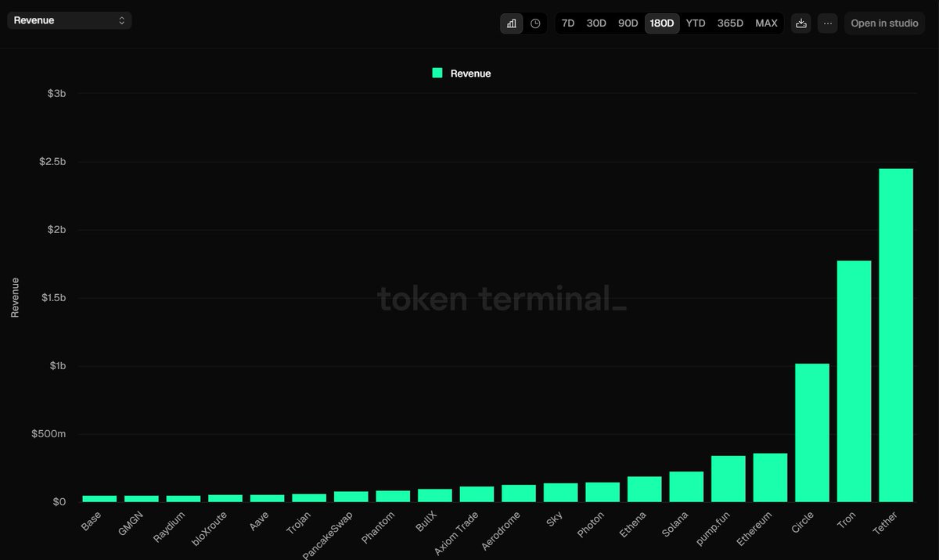Switch to the bar chart view icon

pyautogui.click(x=512, y=23)
